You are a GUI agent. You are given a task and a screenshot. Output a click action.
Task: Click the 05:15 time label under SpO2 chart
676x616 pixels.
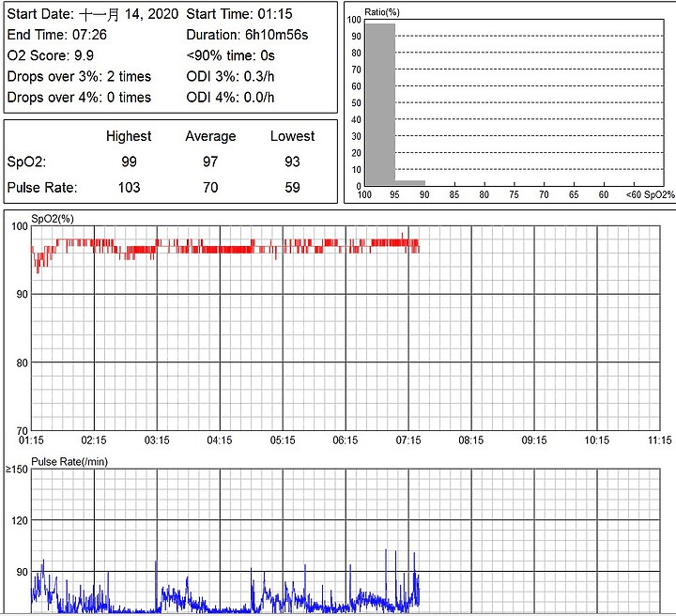pos(283,440)
